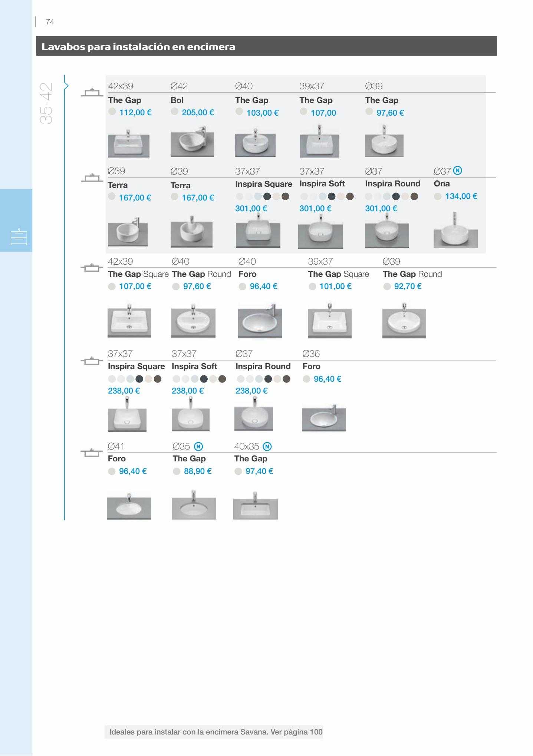Select the dark anthracite swatch under Inspira Soft 301,00 €
Image resolution: width=533 pixels, height=756 pixels.
[332, 196]
